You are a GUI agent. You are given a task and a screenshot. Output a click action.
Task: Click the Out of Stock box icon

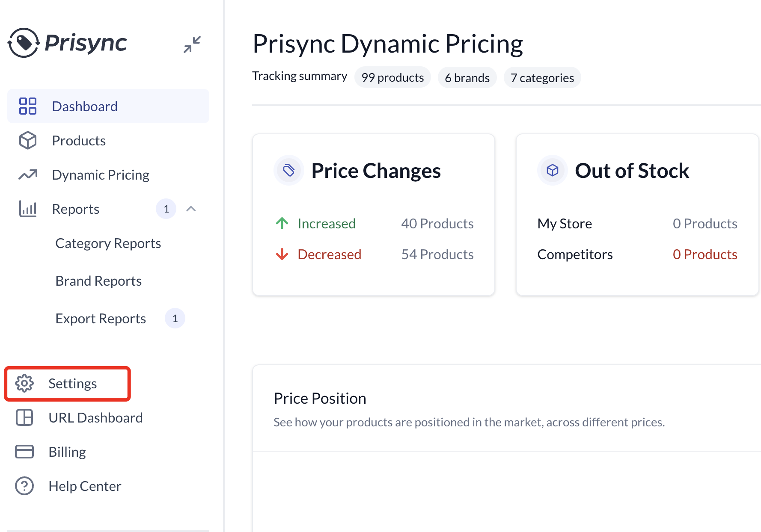[553, 170]
